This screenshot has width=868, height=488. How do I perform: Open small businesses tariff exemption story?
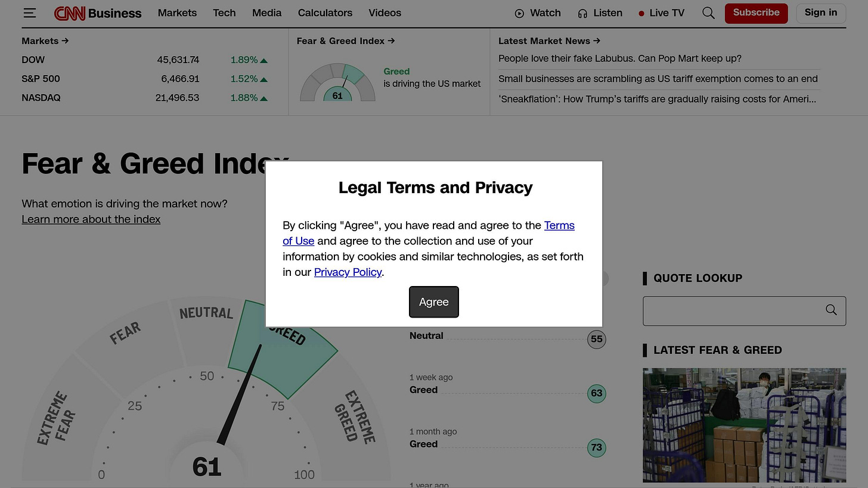(658, 79)
